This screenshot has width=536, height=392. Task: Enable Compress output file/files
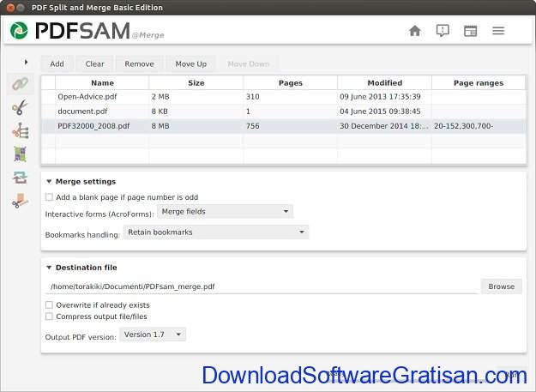tap(49, 317)
